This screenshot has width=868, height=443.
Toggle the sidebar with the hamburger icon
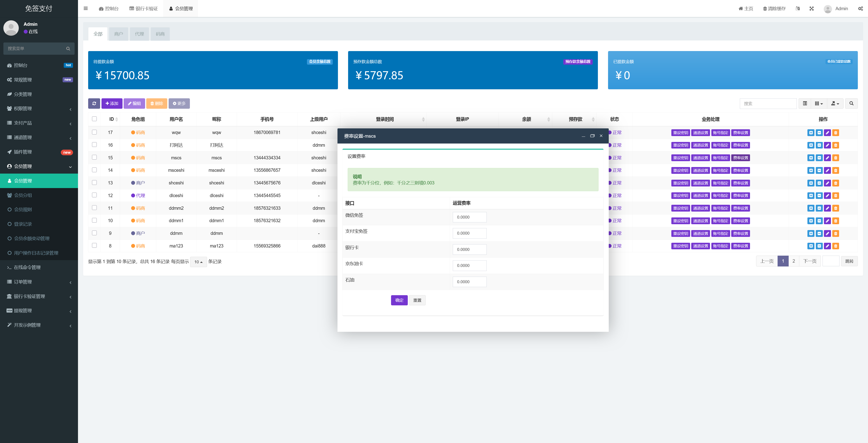click(86, 8)
